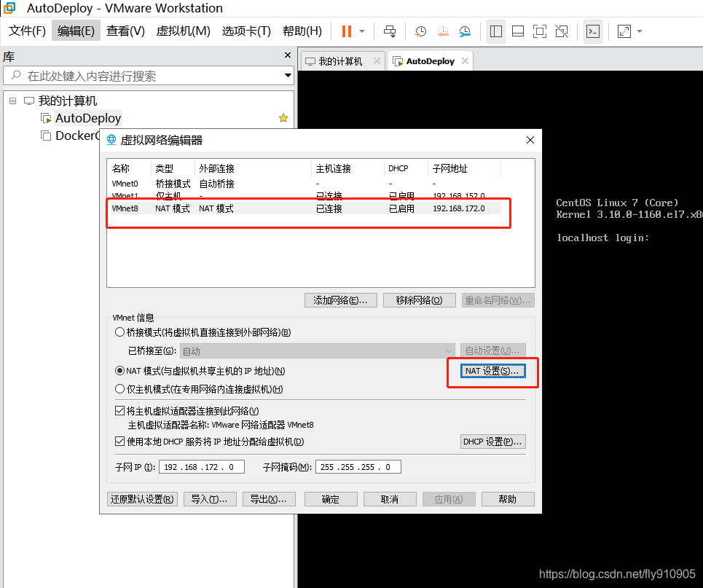Enter full screen mode icon

click(539, 31)
